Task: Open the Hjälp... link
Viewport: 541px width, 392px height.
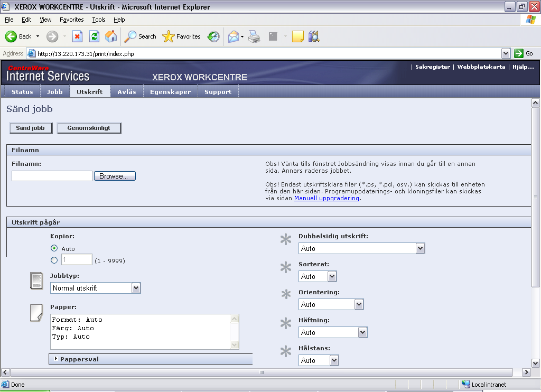Action: click(523, 67)
